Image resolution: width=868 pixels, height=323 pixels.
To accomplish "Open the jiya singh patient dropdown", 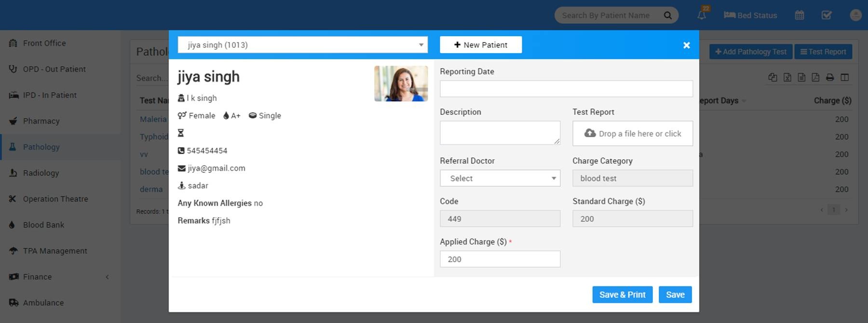I will [302, 45].
